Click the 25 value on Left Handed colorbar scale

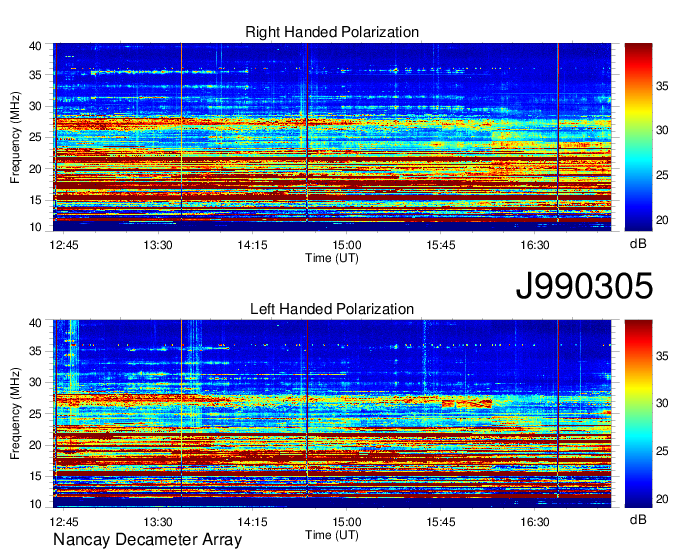click(662, 451)
